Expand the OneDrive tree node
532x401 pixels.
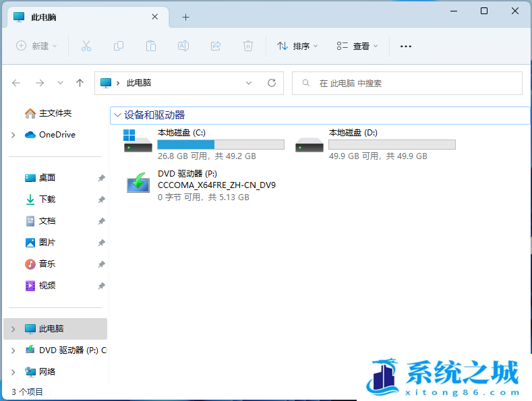click(13, 135)
